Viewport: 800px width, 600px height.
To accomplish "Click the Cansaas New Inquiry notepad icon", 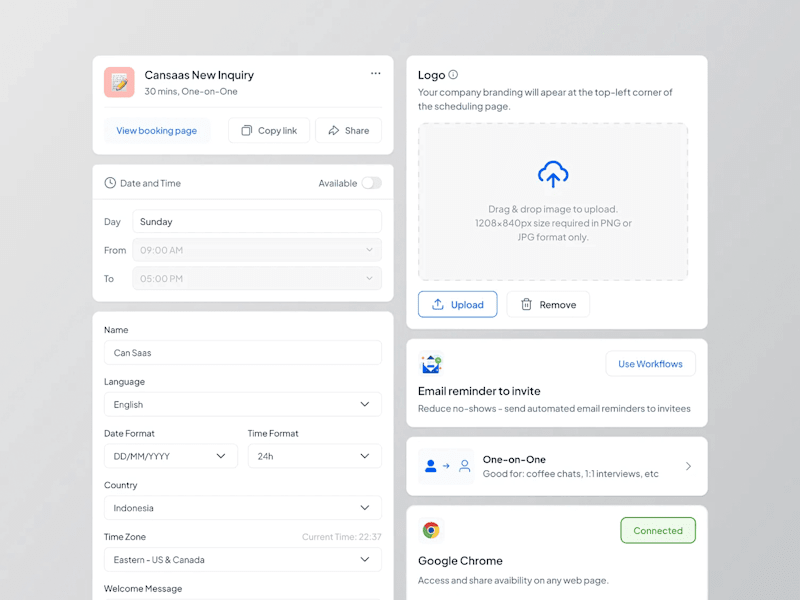I will pos(119,82).
